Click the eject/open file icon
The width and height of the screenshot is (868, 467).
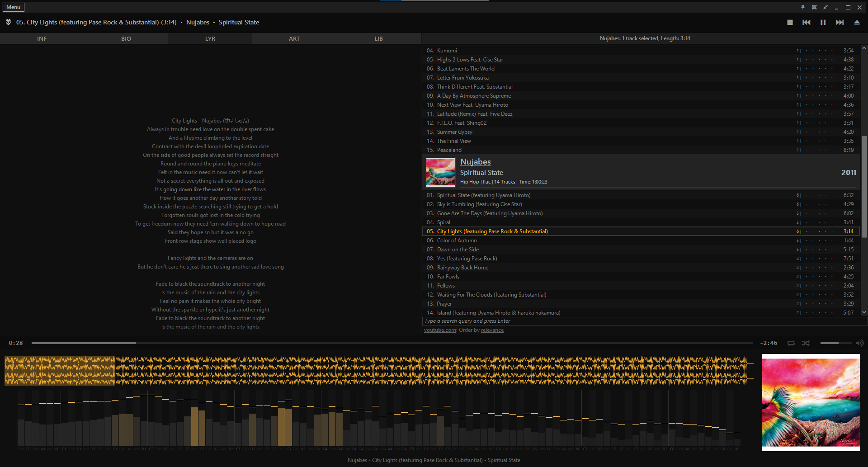(x=857, y=23)
